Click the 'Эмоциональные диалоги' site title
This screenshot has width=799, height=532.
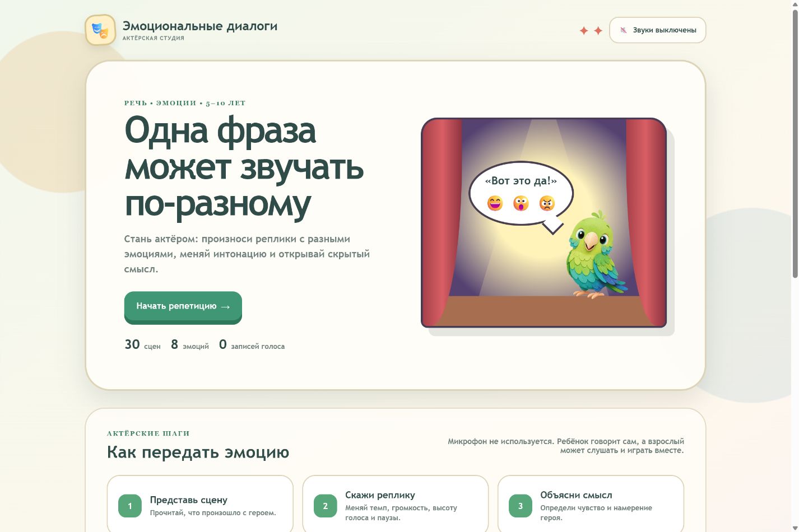point(200,26)
